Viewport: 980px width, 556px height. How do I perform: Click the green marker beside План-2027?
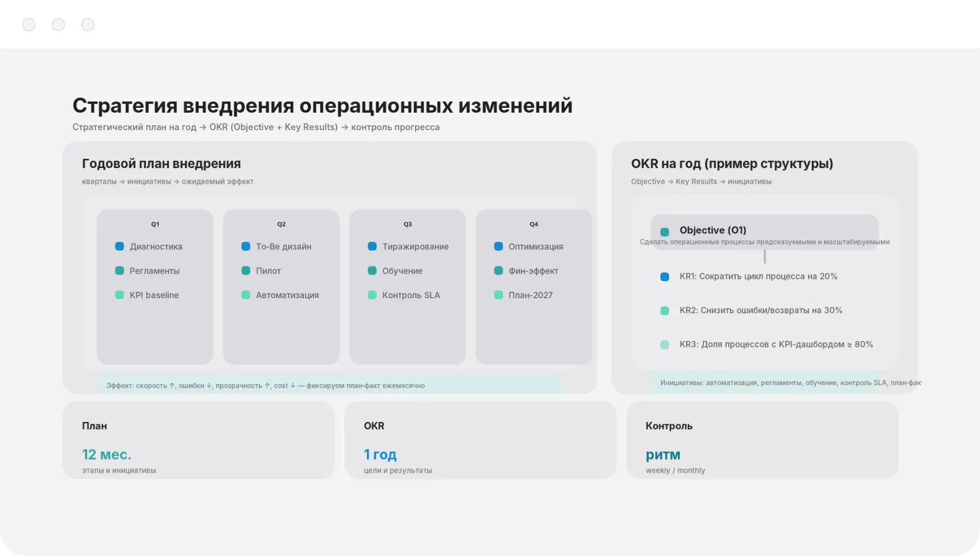[x=498, y=295]
